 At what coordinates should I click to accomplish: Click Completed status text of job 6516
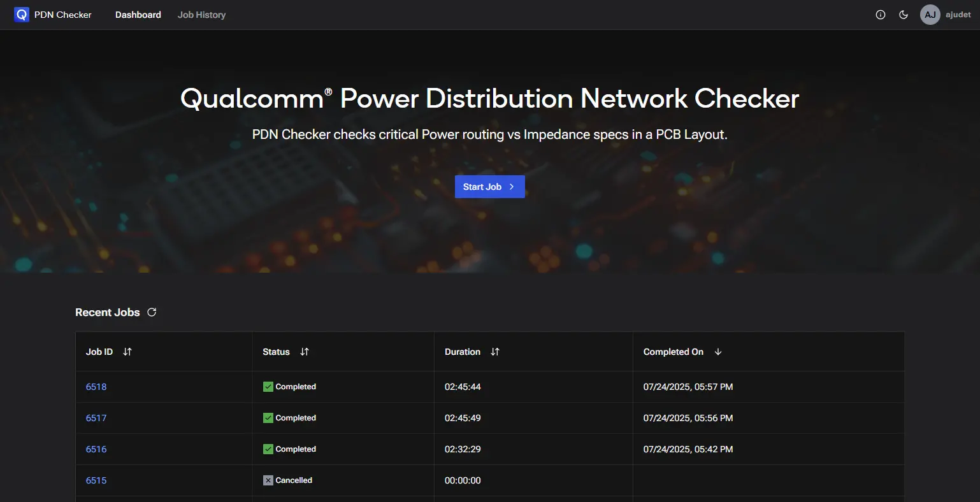point(296,449)
